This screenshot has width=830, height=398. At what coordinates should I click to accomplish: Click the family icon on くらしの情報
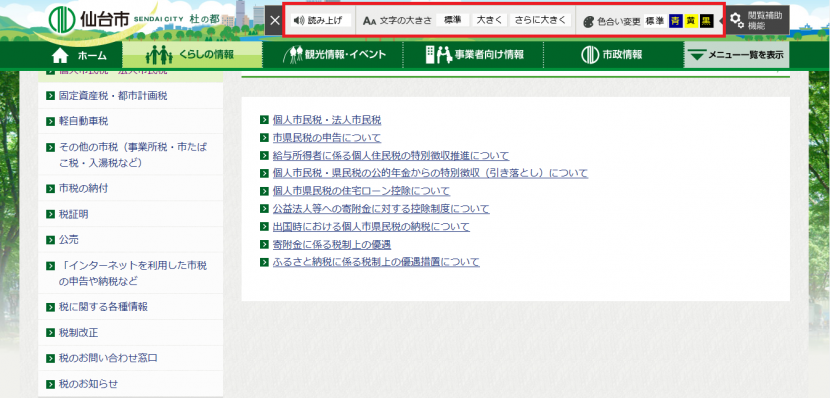click(159, 55)
